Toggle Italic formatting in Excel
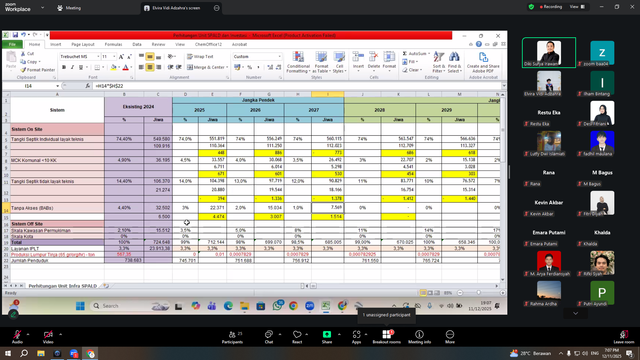Screen dimensions: 640x360 click(x=72, y=67)
